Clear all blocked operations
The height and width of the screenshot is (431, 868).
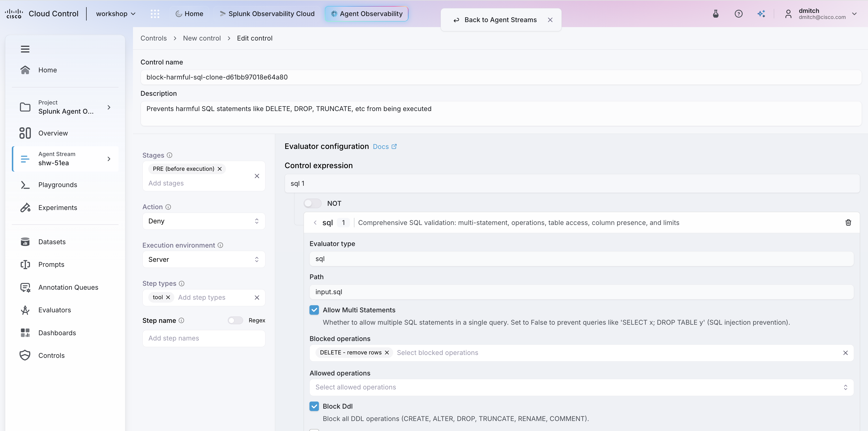point(845,353)
